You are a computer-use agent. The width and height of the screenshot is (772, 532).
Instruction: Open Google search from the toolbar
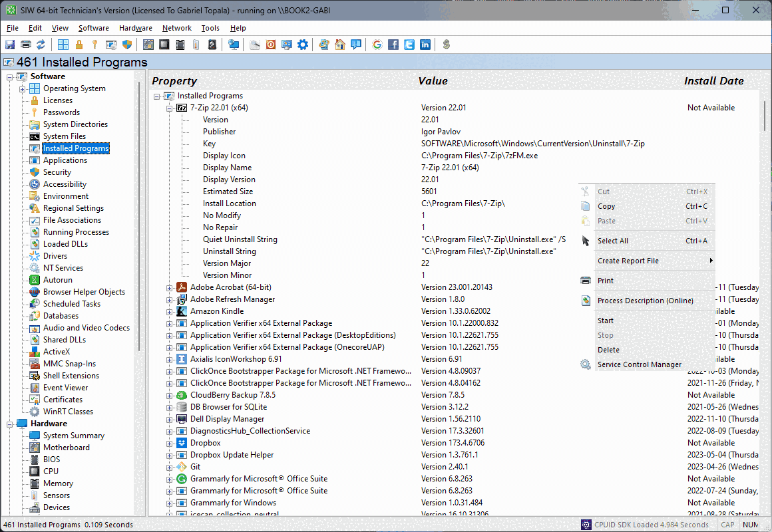click(x=377, y=45)
